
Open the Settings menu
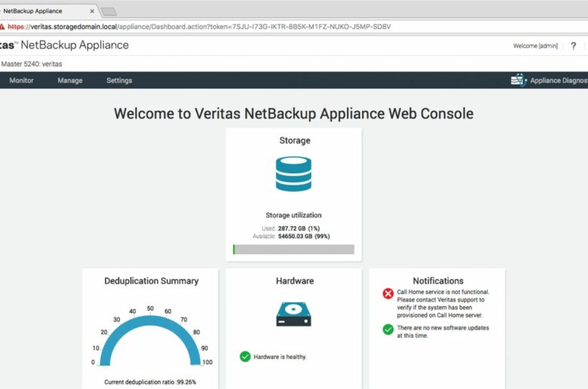coord(119,80)
